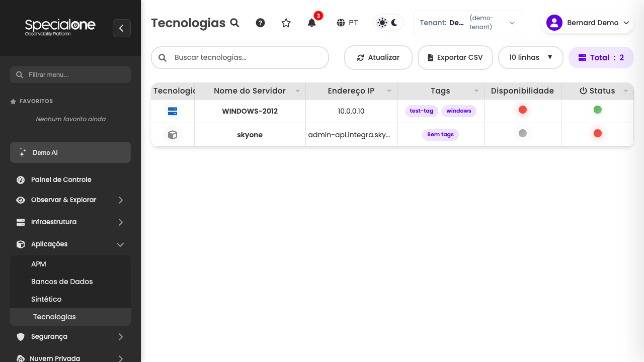Expand Observar & Explorar chevron
Screen dimensions: 644x362
coord(120,200)
